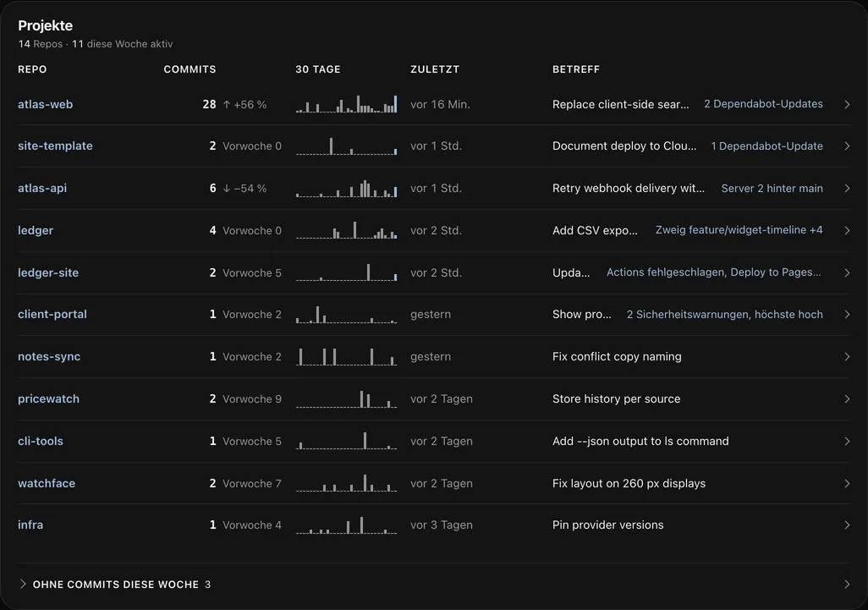Open the atlas-web repo link
This screenshot has width=868, height=610.
[46, 104]
